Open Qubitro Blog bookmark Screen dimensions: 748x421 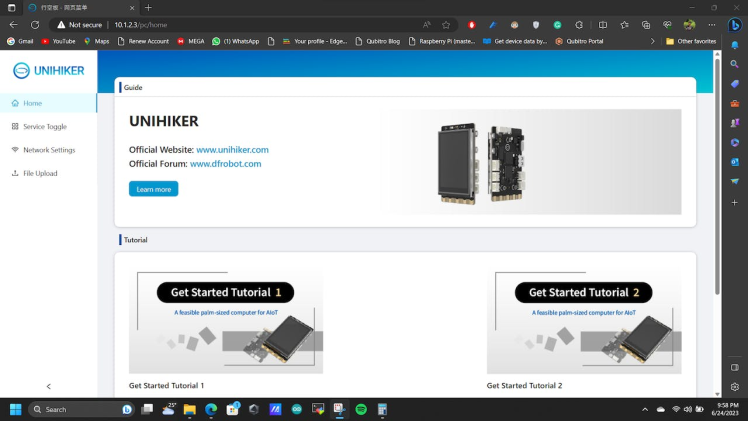point(377,41)
